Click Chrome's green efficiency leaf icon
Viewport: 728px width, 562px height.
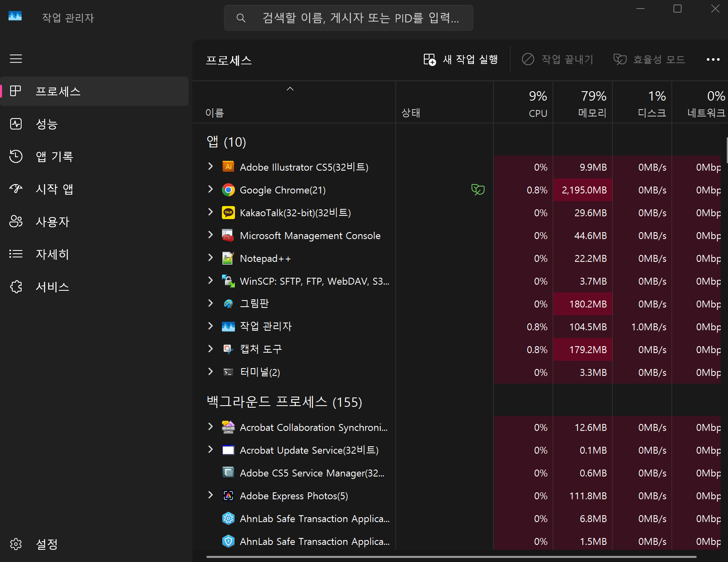click(x=478, y=189)
